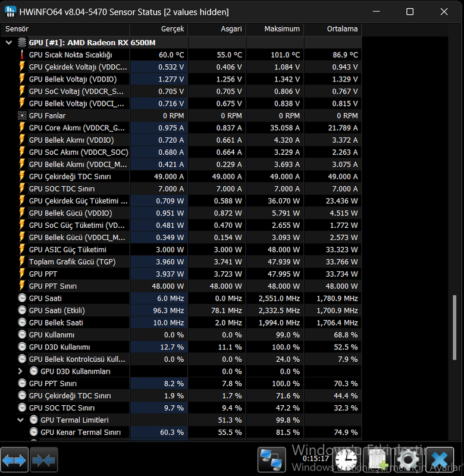Click the icon beside GPU Kenar Termal Sınırı

pyautogui.click(x=34, y=432)
